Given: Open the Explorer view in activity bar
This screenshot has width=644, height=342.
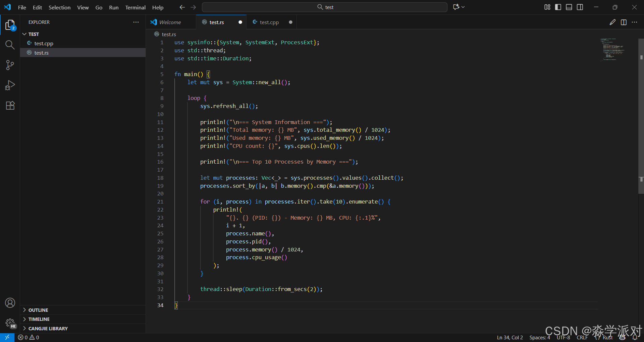Looking at the screenshot, I should click(10, 25).
